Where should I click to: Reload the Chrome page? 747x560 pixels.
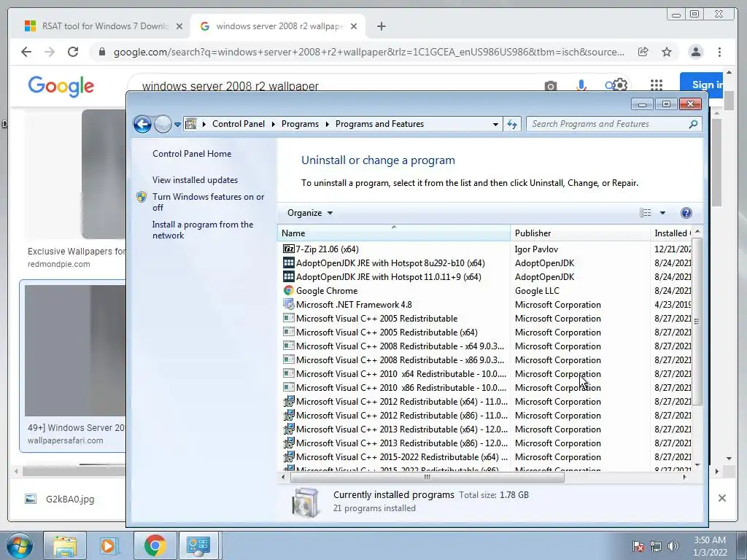72,52
